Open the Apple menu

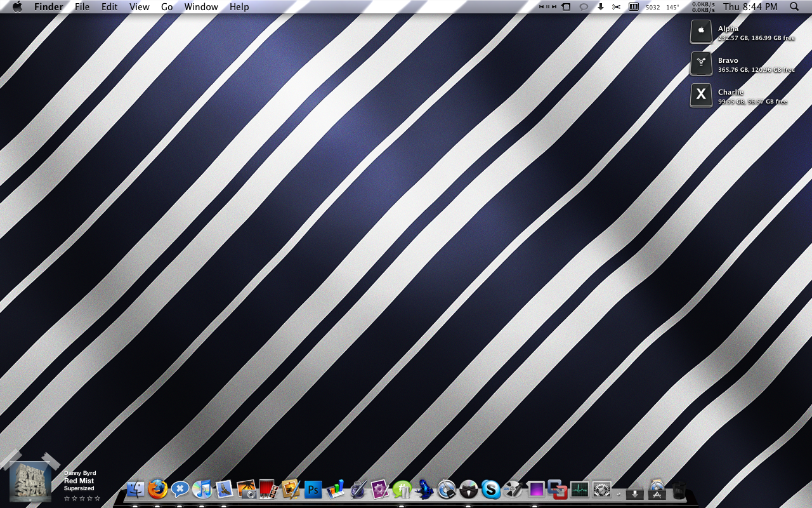[17, 7]
